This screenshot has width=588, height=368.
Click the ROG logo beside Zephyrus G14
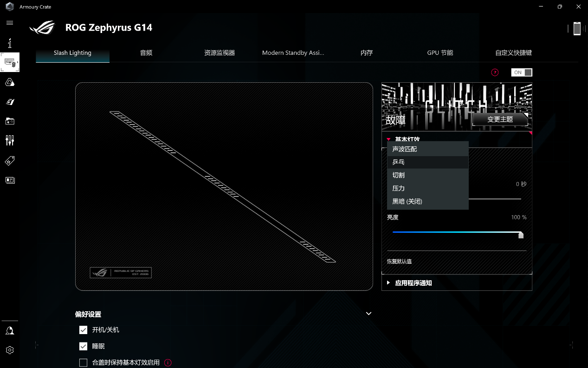(42, 27)
